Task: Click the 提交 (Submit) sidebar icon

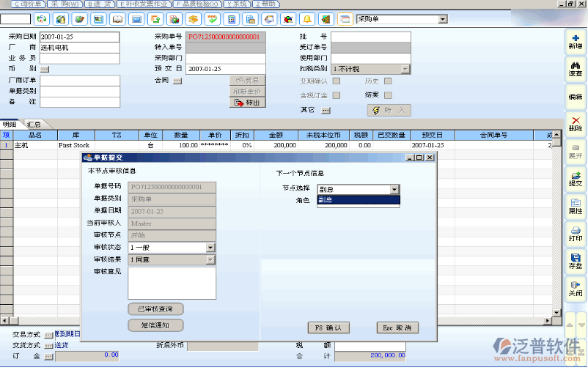Action: [x=576, y=178]
